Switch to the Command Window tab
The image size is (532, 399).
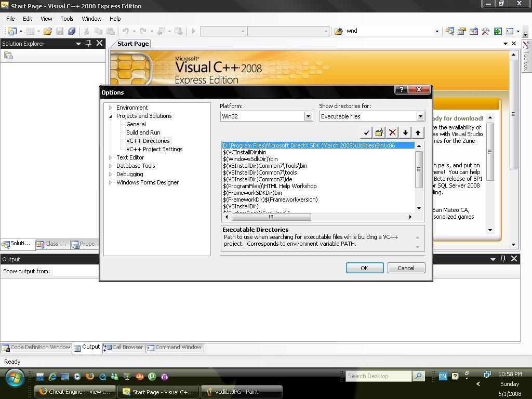[x=175, y=348]
